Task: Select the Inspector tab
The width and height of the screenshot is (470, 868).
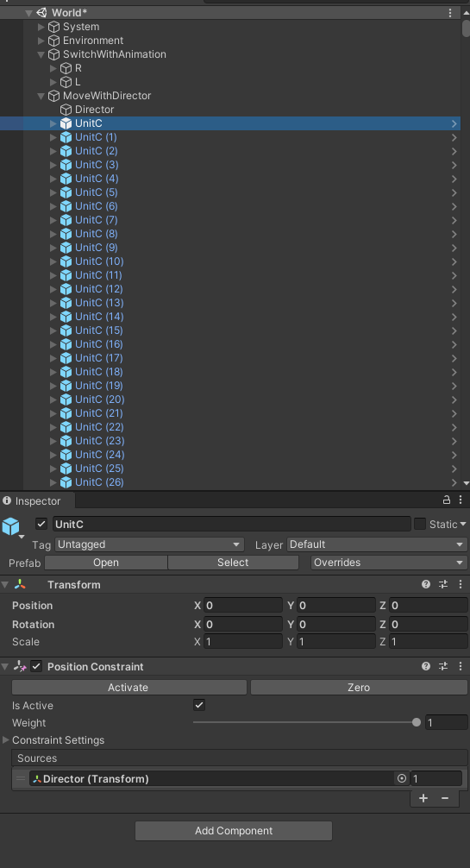Action: click(38, 501)
